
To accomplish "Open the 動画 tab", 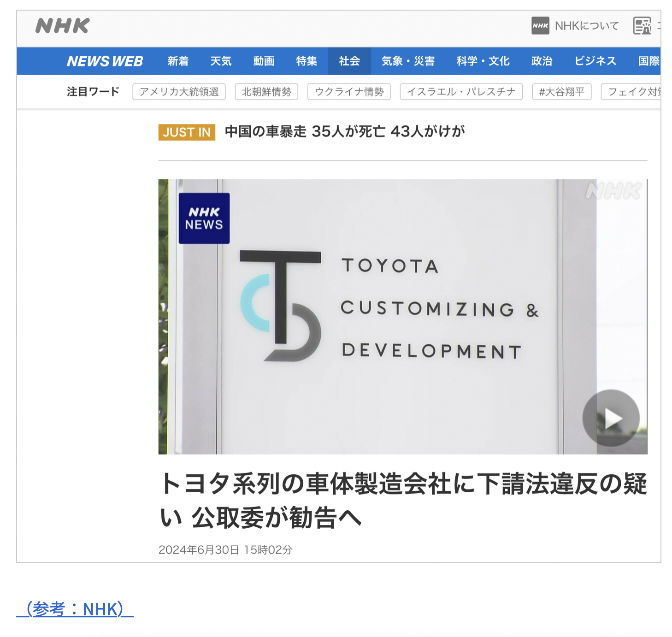I will click(264, 61).
